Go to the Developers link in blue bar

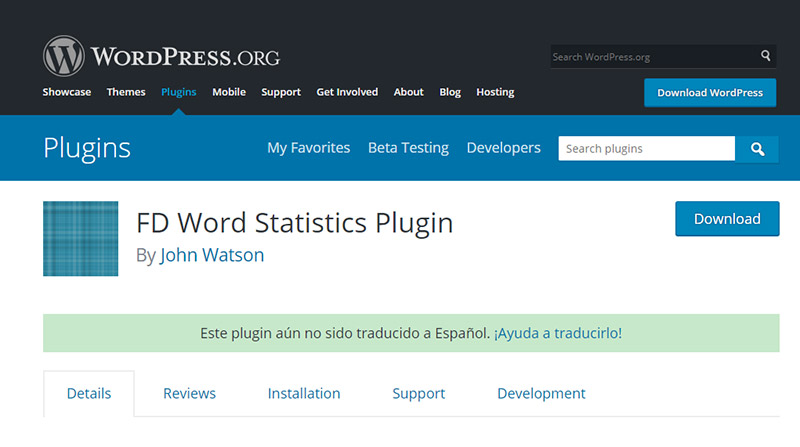click(x=504, y=148)
